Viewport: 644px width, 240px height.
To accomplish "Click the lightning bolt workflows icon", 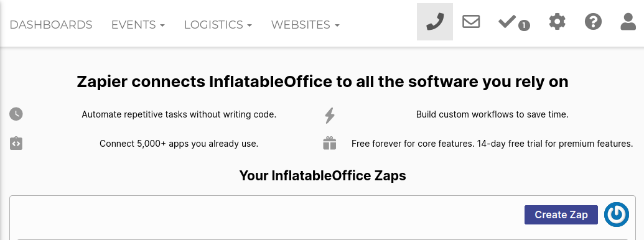I will [x=329, y=115].
